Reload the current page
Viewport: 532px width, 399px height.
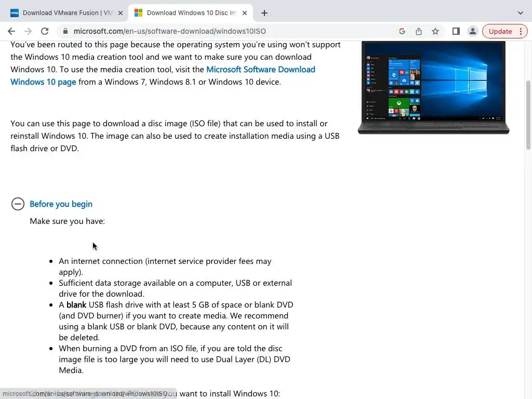coord(45,31)
